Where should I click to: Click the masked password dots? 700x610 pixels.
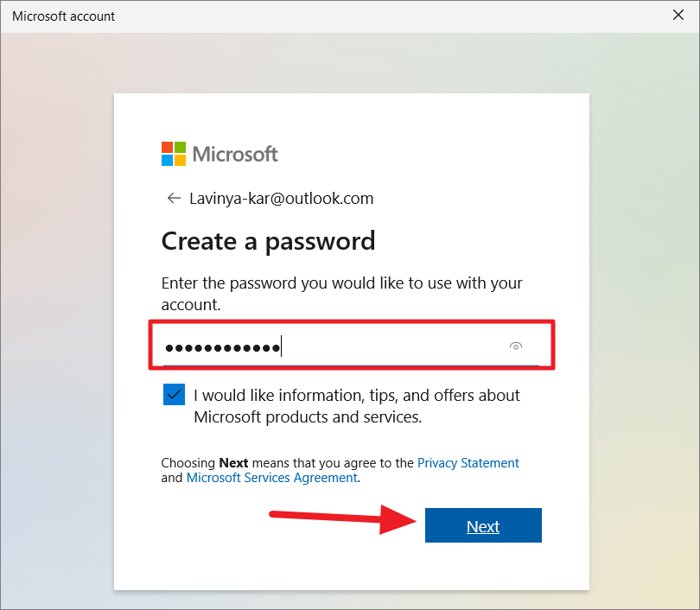[x=222, y=347]
